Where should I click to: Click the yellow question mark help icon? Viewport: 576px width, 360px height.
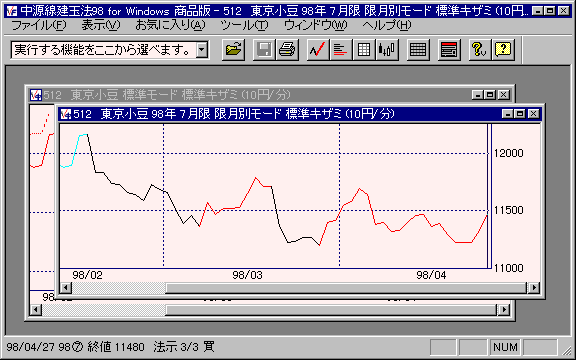pyautogui.click(x=503, y=49)
